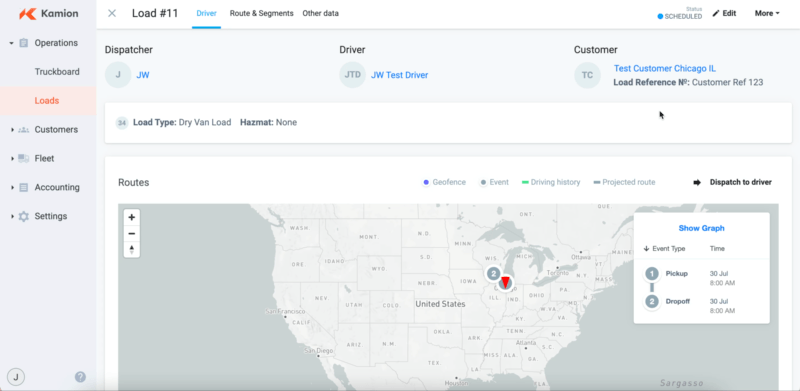
Task: Toggle the Driving history legend item
Action: coord(551,182)
